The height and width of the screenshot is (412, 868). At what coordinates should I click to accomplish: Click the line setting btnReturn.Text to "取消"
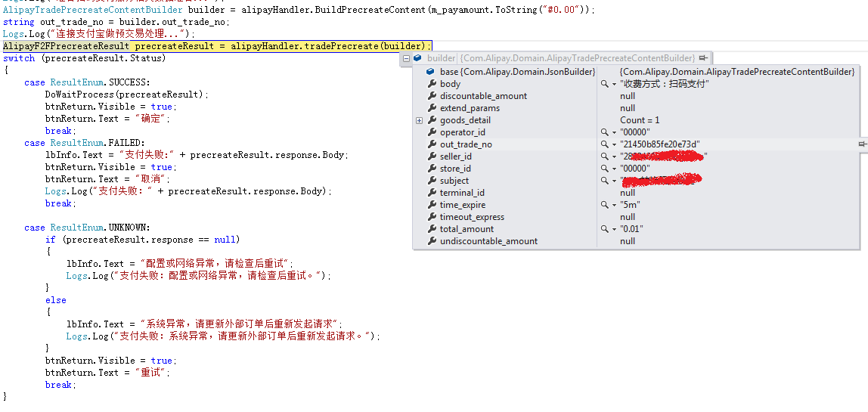(108, 179)
